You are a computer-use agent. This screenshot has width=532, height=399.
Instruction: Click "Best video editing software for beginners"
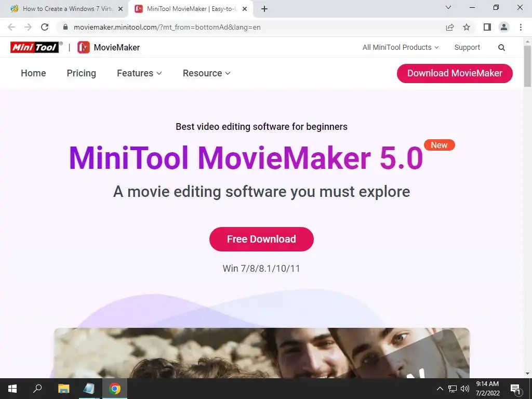click(261, 127)
